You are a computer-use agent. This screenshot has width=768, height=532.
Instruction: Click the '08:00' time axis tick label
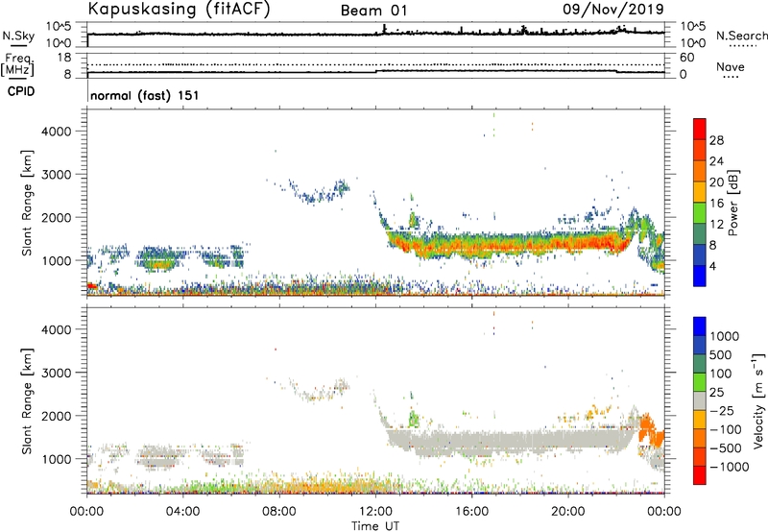[279, 512]
